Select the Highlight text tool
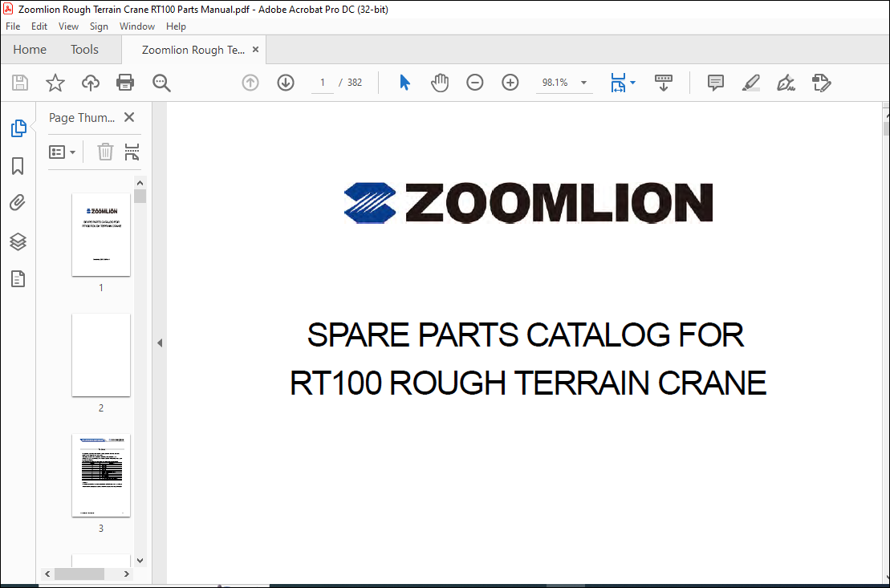 pos(751,83)
